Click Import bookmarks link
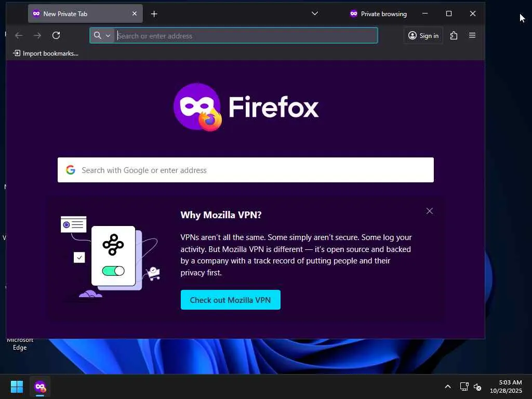Screen dimensions: 532x399 click(46, 54)
